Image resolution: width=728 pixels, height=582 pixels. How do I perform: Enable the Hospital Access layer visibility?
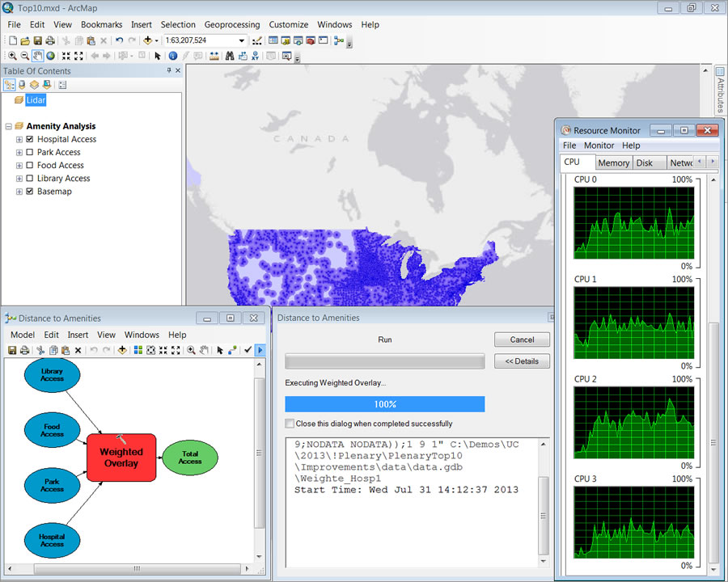click(29, 139)
